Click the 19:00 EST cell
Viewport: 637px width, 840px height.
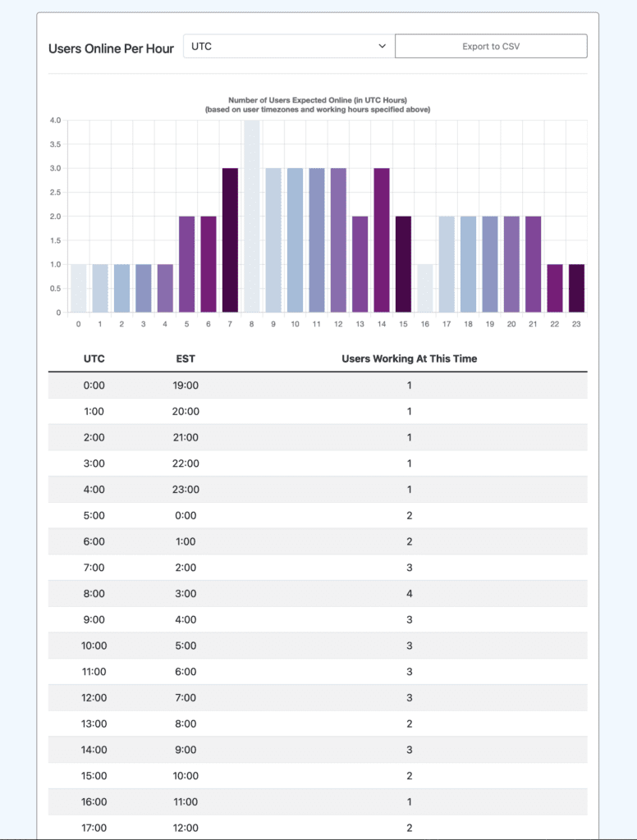(x=186, y=385)
